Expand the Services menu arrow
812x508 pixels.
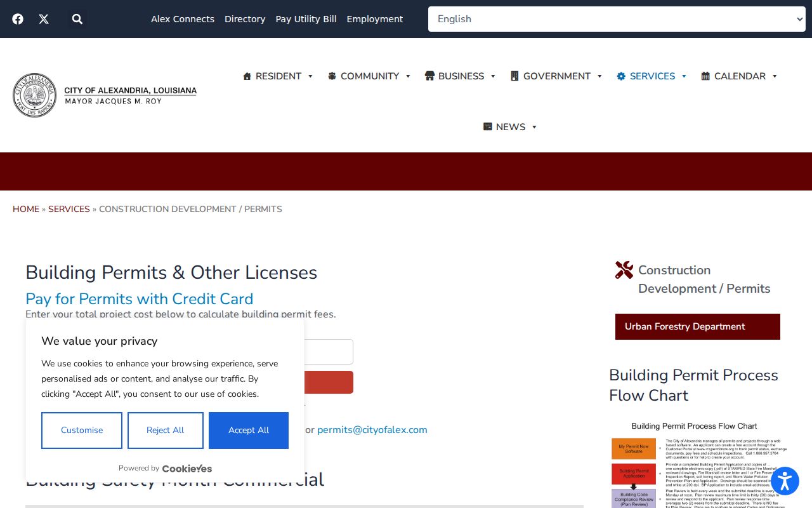pos(684,76)
